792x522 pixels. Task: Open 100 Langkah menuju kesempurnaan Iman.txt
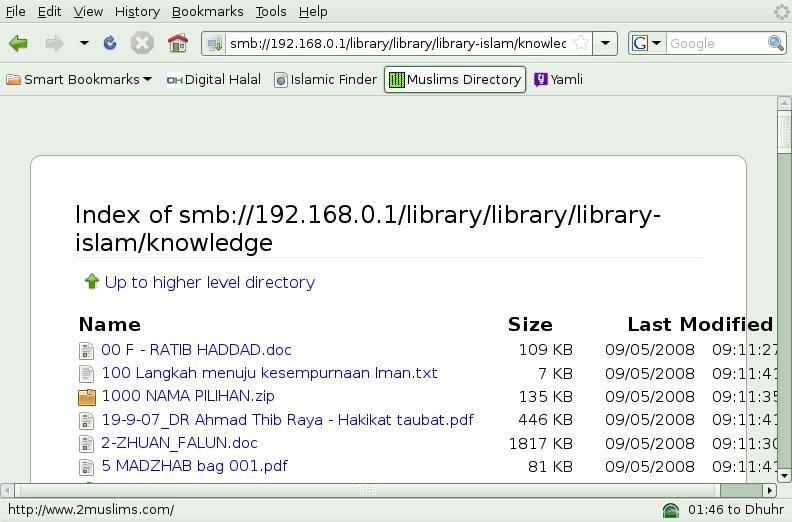(270, 373)
